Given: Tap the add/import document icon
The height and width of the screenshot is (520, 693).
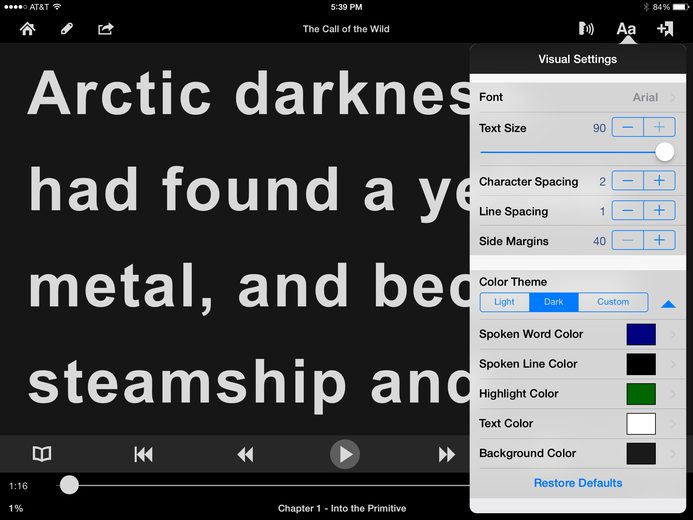Looking at the screenshot, I should tap(665, 29).
